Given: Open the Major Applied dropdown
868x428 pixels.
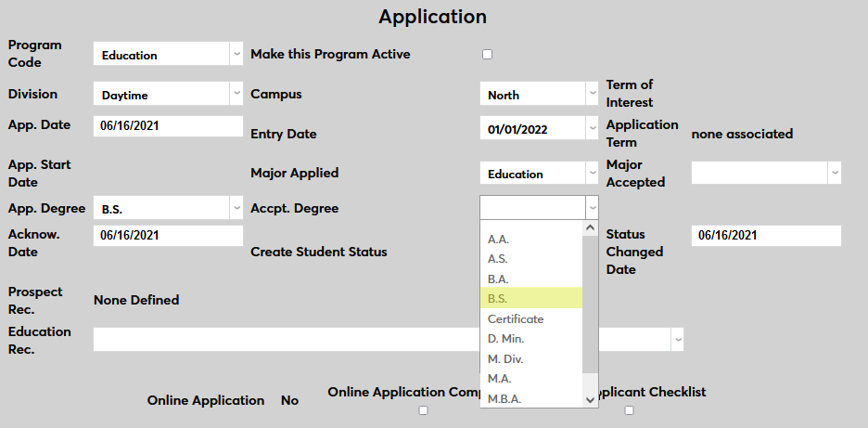Looking at the screenshot, I should [x=539, y=173].
